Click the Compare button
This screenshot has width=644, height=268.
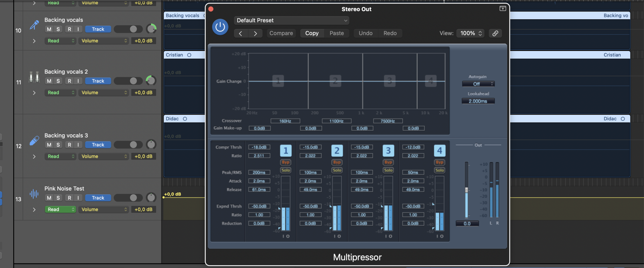point(281,33)
